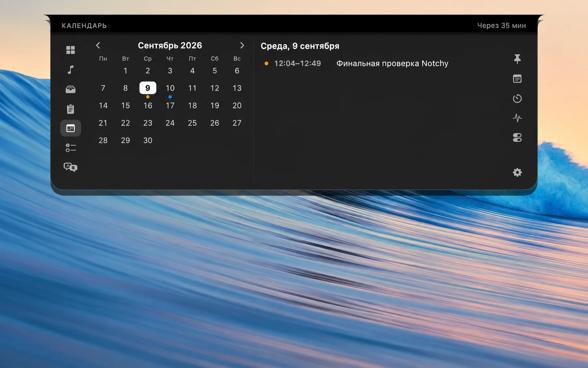
Task: Click the Через 35 мин status text
Action: tap(502, 26)
